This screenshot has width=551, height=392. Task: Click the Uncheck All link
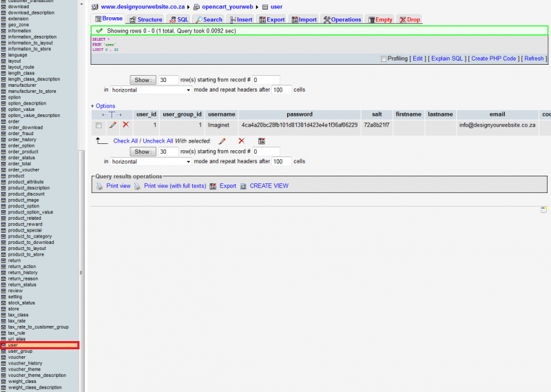[x=158, y=141]
